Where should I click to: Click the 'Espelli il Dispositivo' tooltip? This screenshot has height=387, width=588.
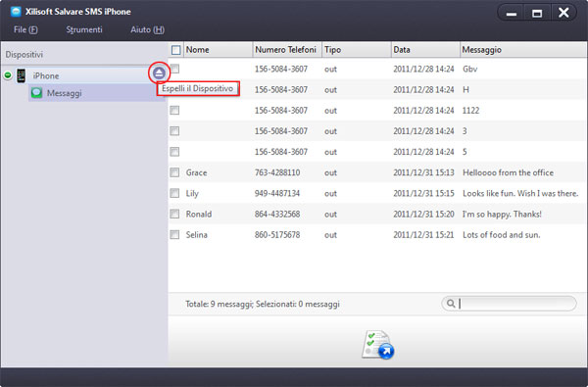198,88
